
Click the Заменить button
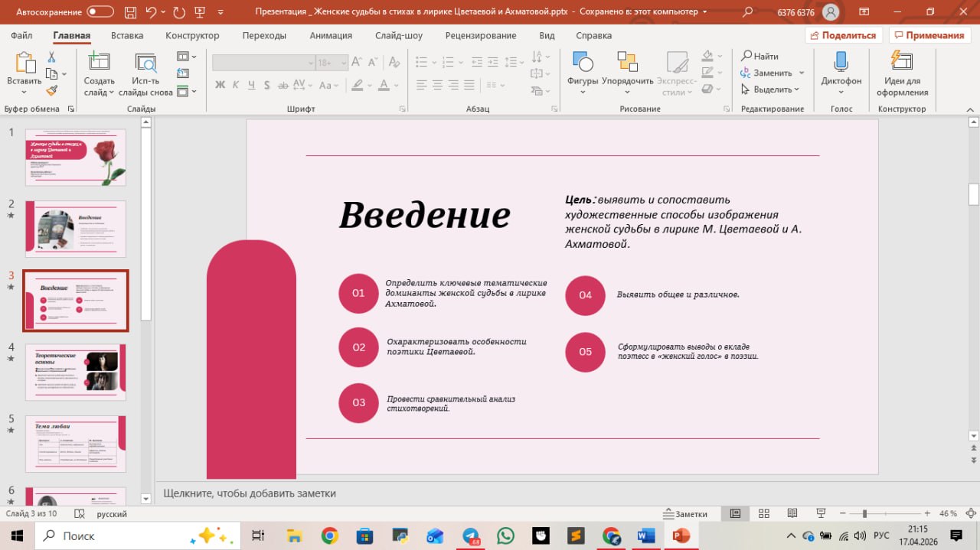(x=766, y=73)
